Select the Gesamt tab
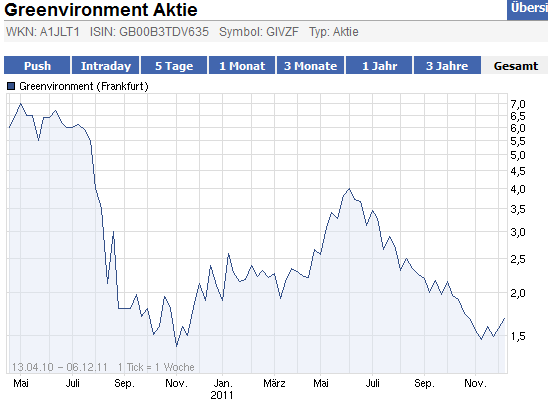This screenshot has height=407, width=548. click(515, 65)
